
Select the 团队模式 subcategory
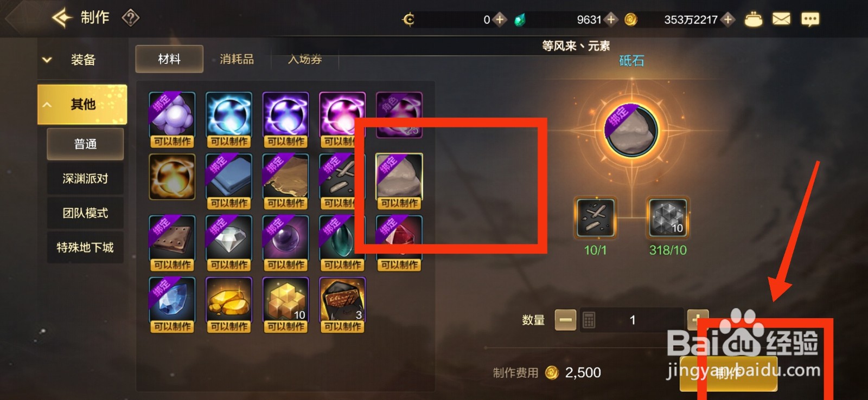pos(85,213)
